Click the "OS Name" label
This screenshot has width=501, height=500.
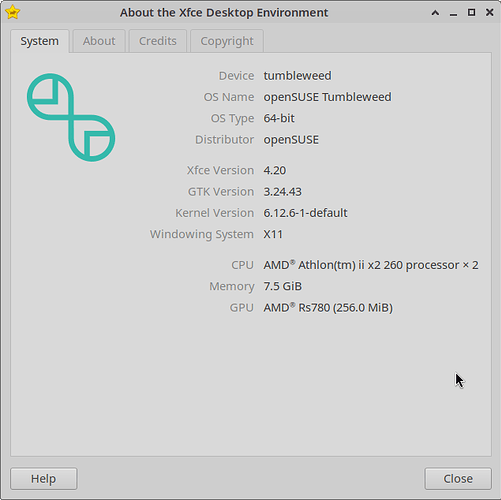pos(229,97)
